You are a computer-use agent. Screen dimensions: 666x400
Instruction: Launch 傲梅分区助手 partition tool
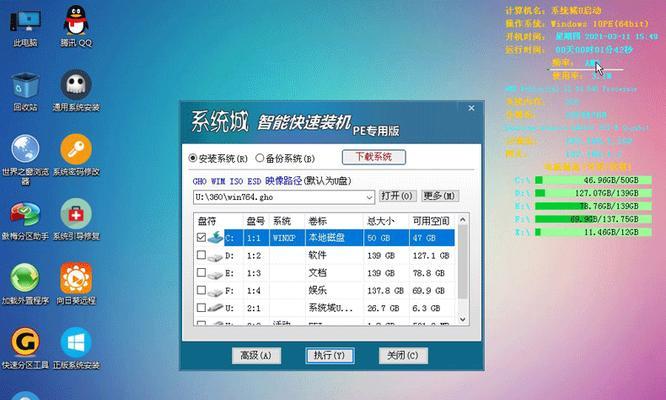[25, 220]
